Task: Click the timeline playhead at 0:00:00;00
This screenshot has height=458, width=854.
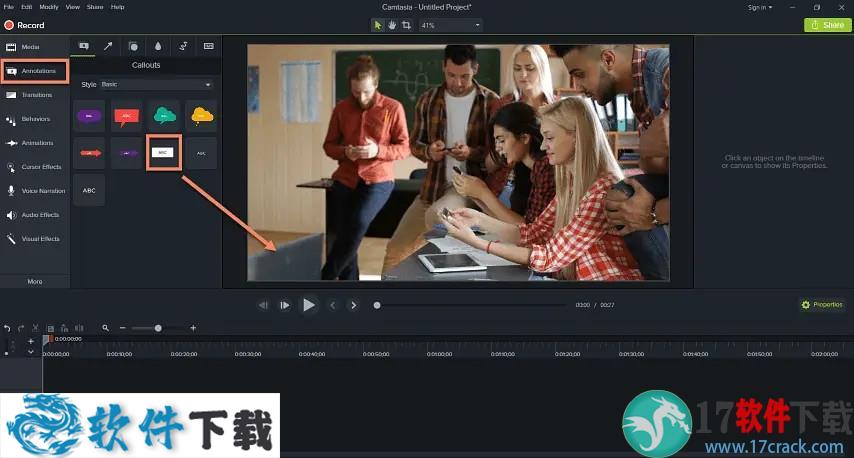Action: point(47,339)
